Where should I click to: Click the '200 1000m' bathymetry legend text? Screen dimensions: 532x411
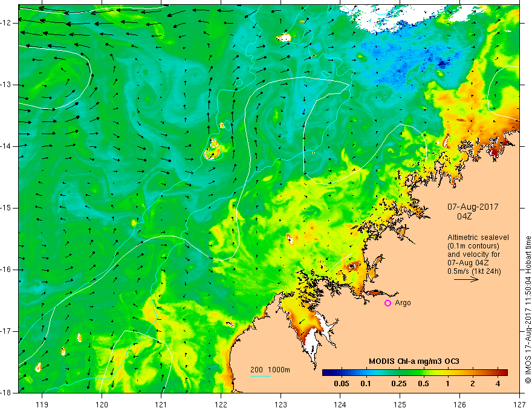270,370
